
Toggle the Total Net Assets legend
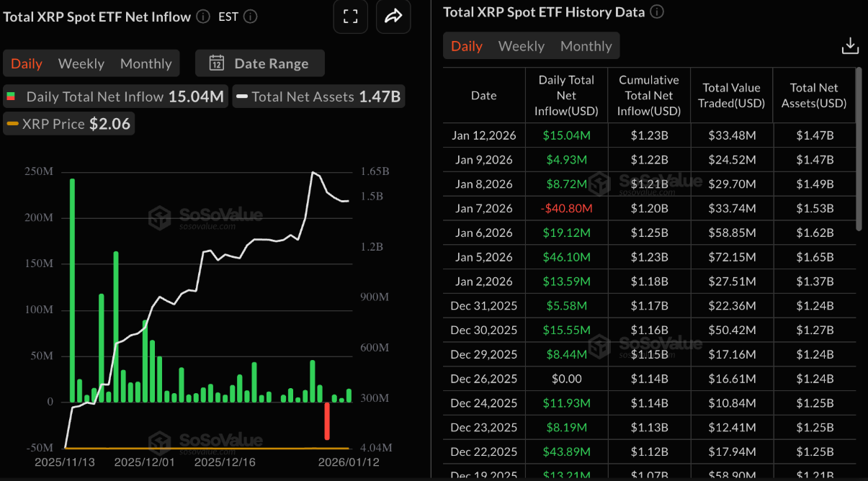(x=318, y=96)
